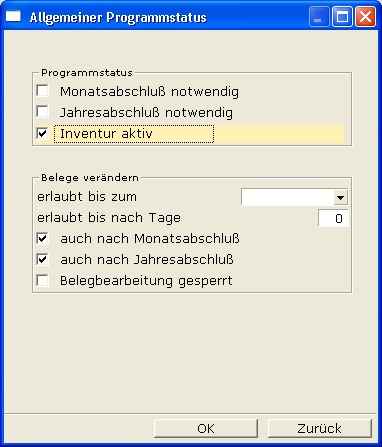
Task: Click the Belege verändern group heading
Action: pos(90,178)
